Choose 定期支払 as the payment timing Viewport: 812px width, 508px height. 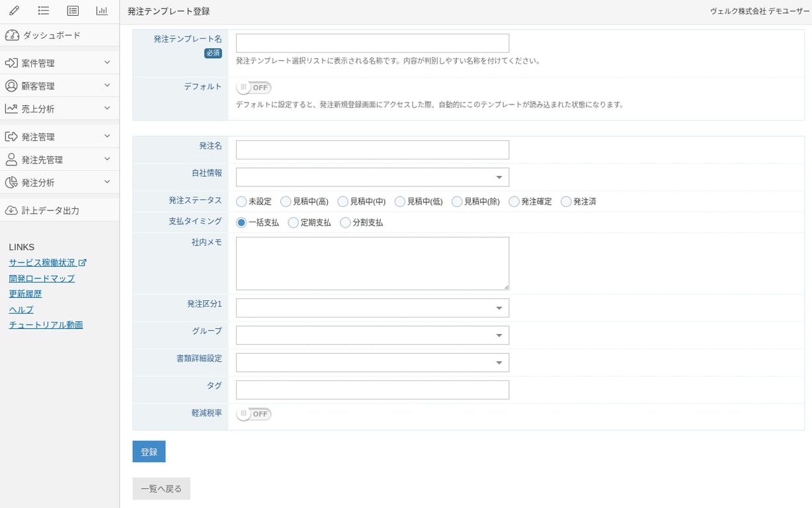pyautogui.click(x=293, y=223)
